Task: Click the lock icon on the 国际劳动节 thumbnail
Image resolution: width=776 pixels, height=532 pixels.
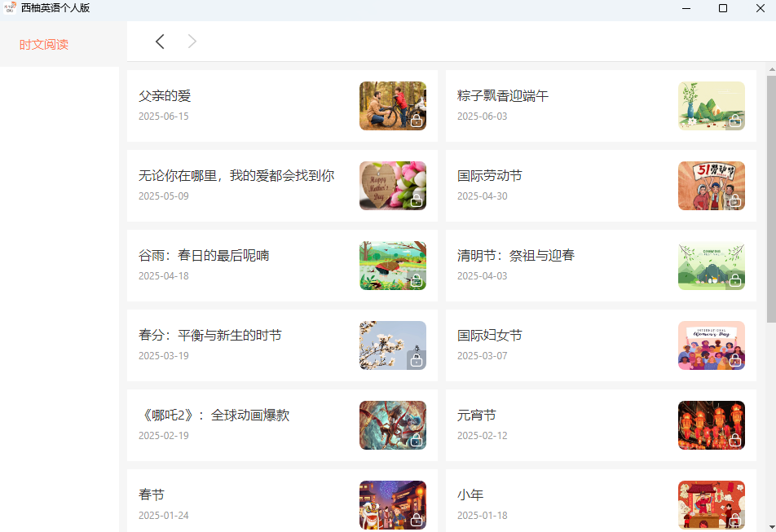Action: (x=736, y=200)
